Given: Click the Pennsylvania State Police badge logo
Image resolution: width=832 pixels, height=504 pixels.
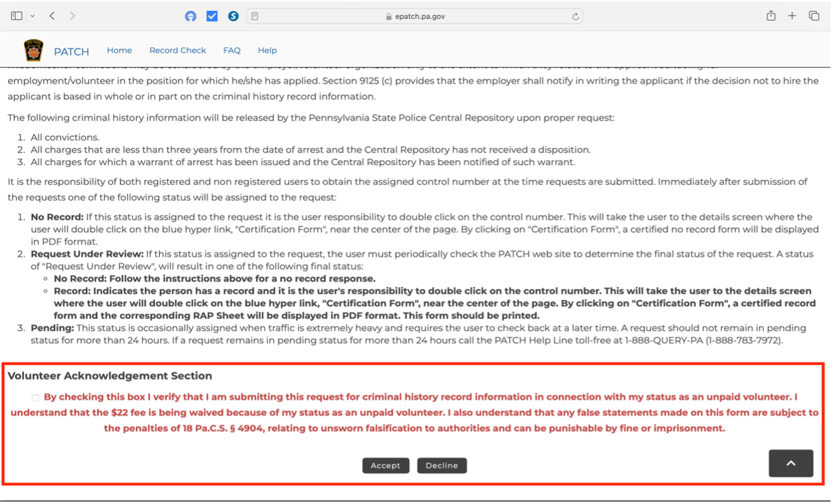Looking at the screenshot, I should (x=34, y=51).
